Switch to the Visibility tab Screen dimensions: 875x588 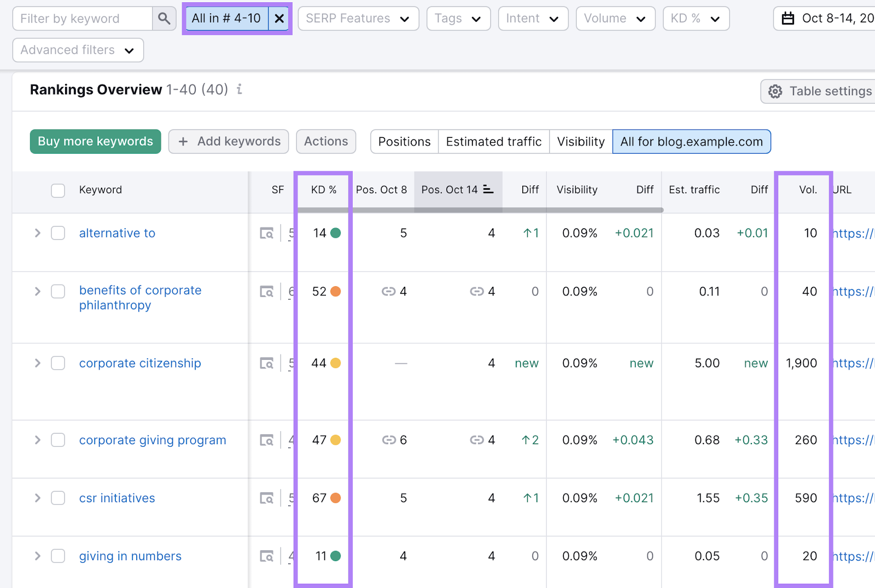pos(580,141)
